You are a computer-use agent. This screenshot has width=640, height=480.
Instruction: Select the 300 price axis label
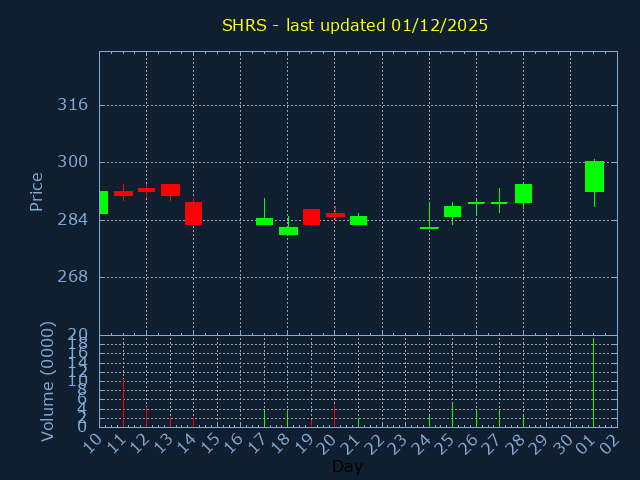tap(72, 162)
